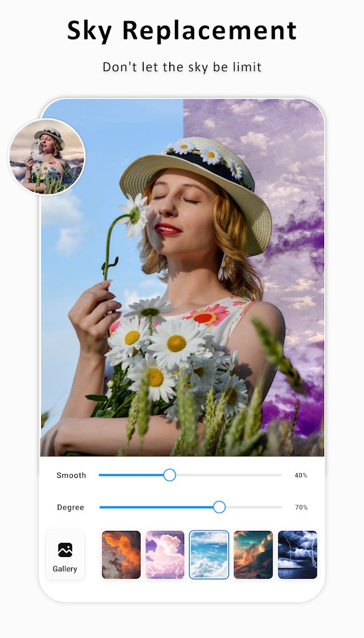Select the orange sunset clouds sky thumbnail

point(121,555)
